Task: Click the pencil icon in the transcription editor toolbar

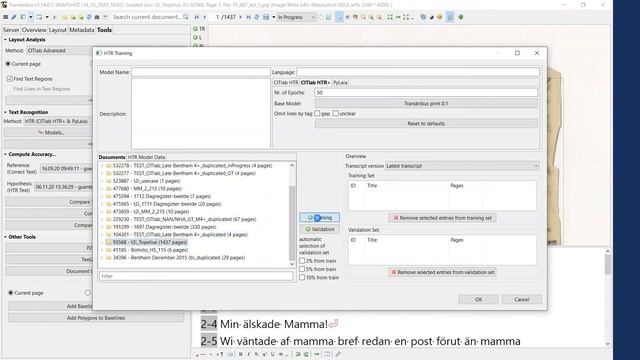Action: tap(338, 354)
